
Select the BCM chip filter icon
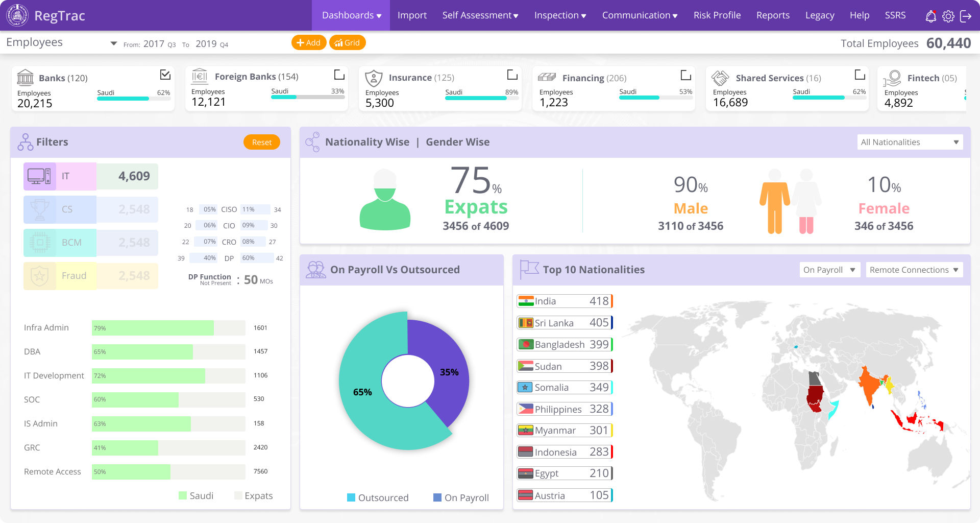(x=39, y=243)
